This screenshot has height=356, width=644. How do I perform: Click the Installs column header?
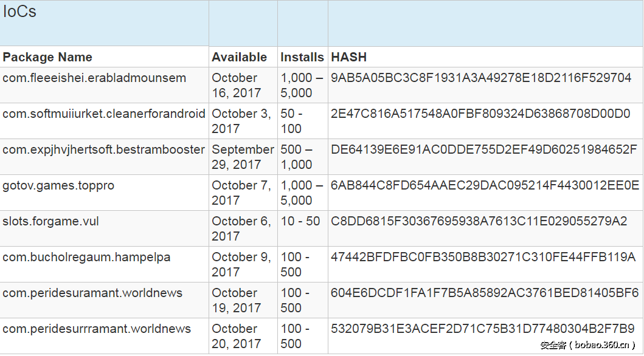[x=302, y=57]
